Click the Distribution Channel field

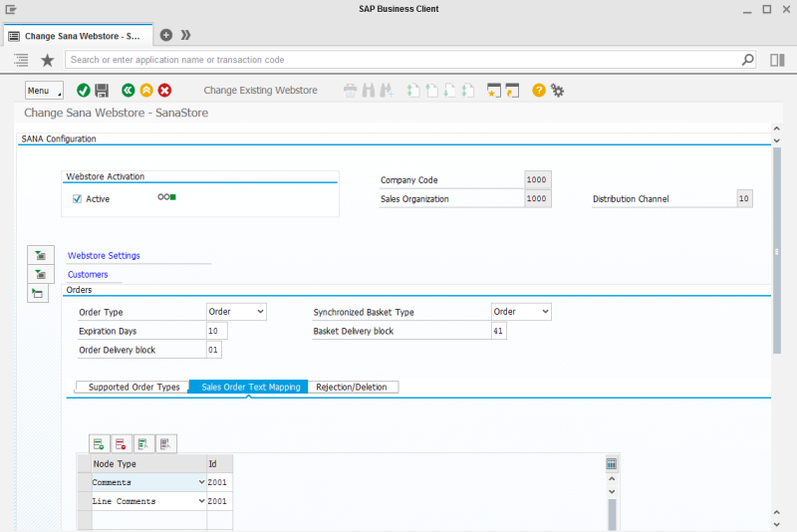click(744, 198)
